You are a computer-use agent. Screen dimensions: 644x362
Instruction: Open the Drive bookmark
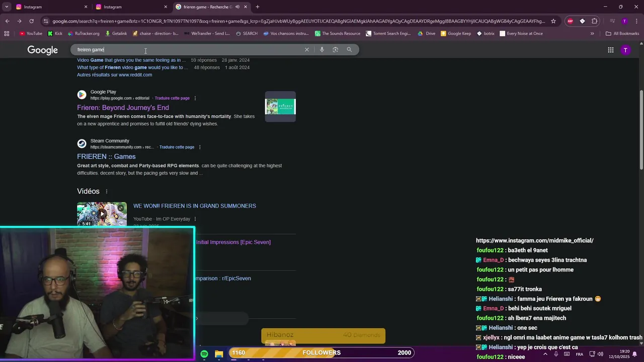[x=427, y=34]
